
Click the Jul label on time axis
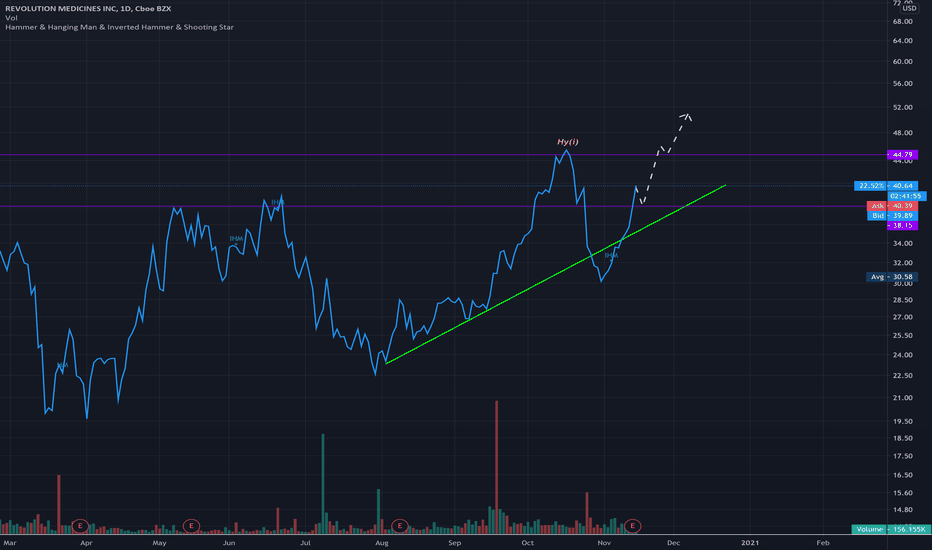coord(306,543)
